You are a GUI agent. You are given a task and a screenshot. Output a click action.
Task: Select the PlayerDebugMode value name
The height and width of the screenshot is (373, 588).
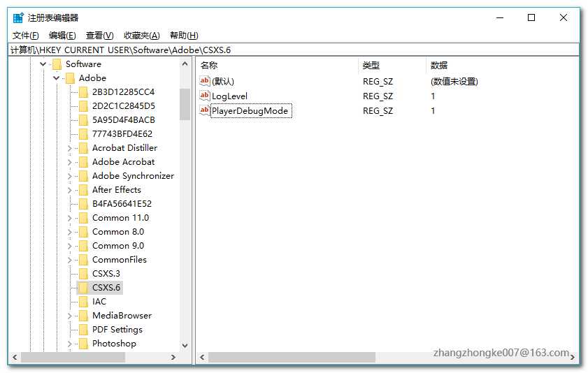click(250, 111)
